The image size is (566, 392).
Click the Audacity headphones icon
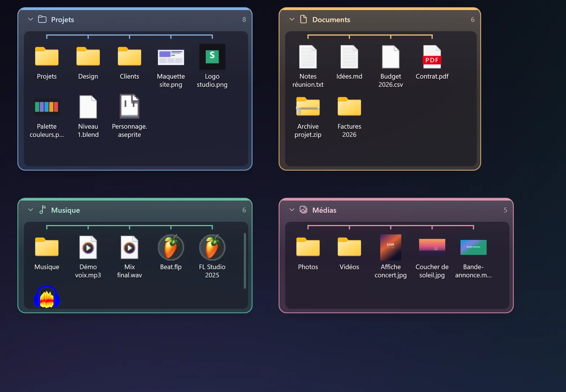[x=47, y=297]
